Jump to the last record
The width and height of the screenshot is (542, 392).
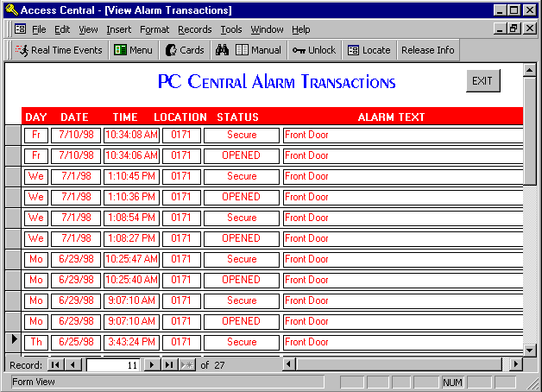click(169, 365)
